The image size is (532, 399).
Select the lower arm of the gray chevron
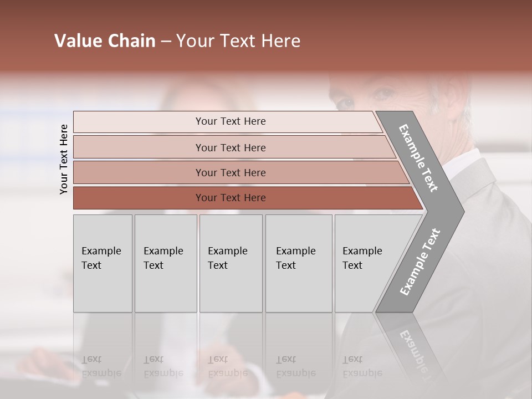click(x=420, y=262)
